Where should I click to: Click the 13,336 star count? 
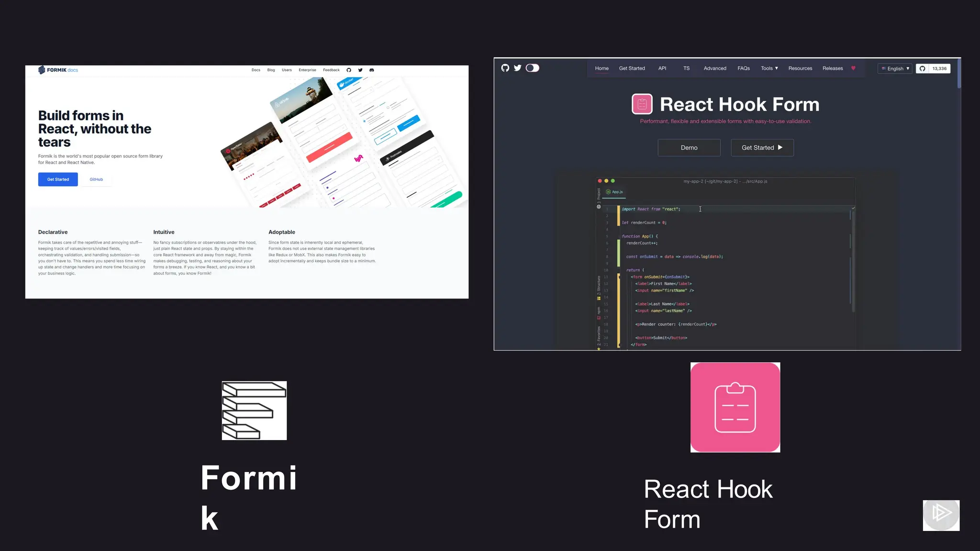(939, 68)
